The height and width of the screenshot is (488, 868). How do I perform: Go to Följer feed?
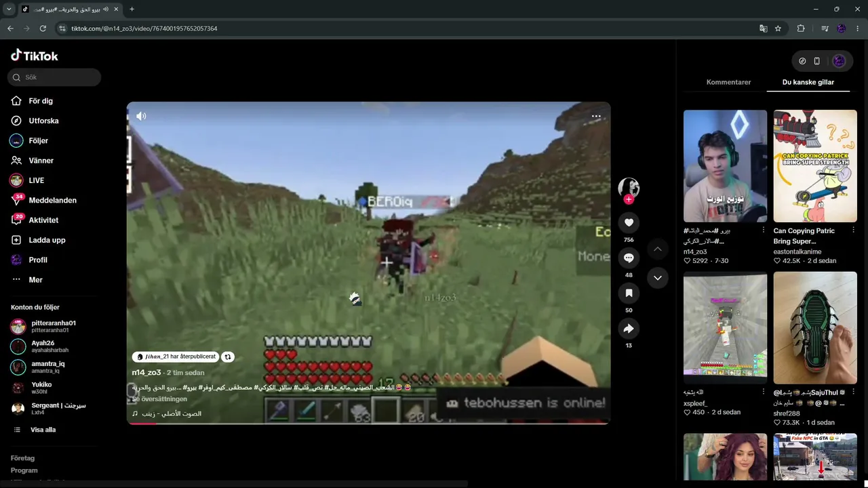point(29,140)
